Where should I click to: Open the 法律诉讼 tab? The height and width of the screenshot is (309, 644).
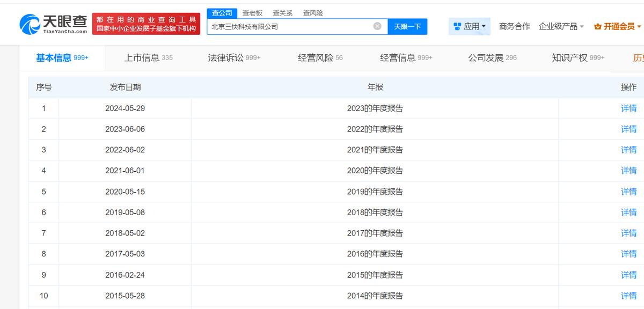click(234, 58)
